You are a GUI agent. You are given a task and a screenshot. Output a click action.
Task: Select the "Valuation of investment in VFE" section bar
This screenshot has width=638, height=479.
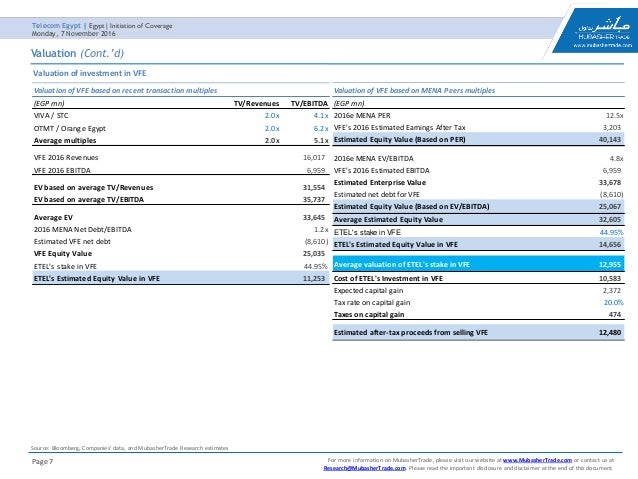click(x=78, y=74)
